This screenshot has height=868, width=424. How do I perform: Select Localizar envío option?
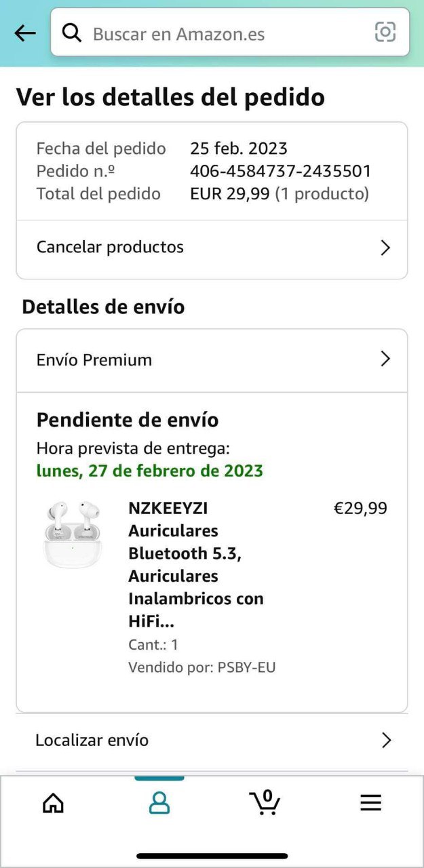point(92,740)
